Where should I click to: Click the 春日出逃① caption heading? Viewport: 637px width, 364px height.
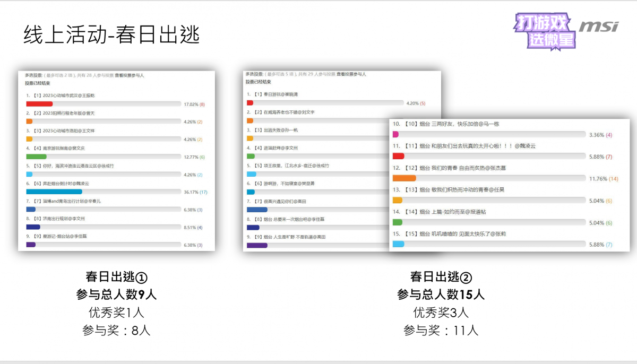point(116,277)
